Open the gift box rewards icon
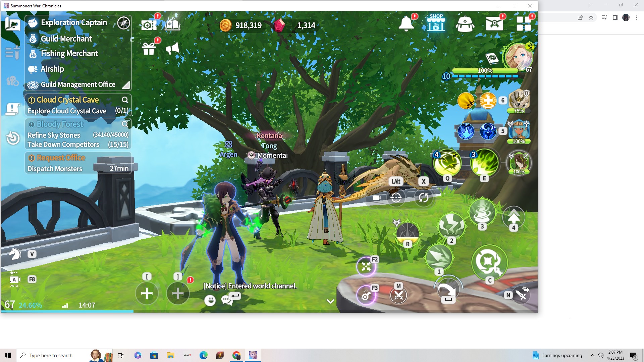Screen dimensions: 644x362 pyautogui.click(x=149, y=49)
